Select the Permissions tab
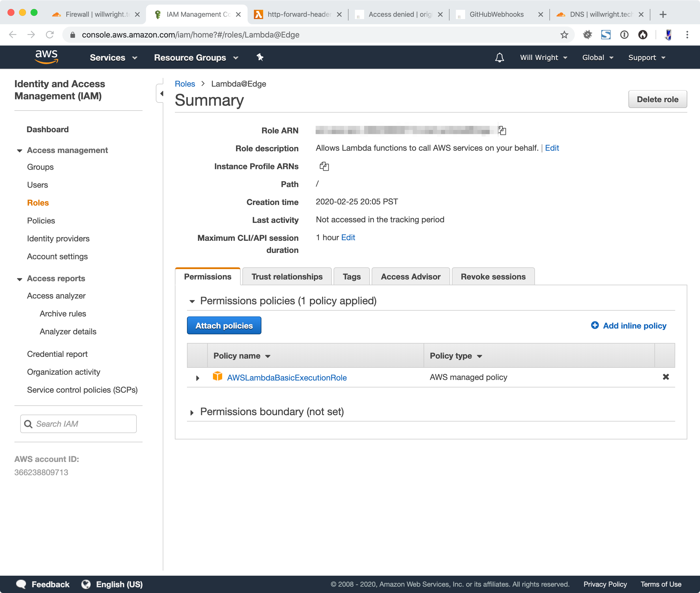 click(207, 276)
